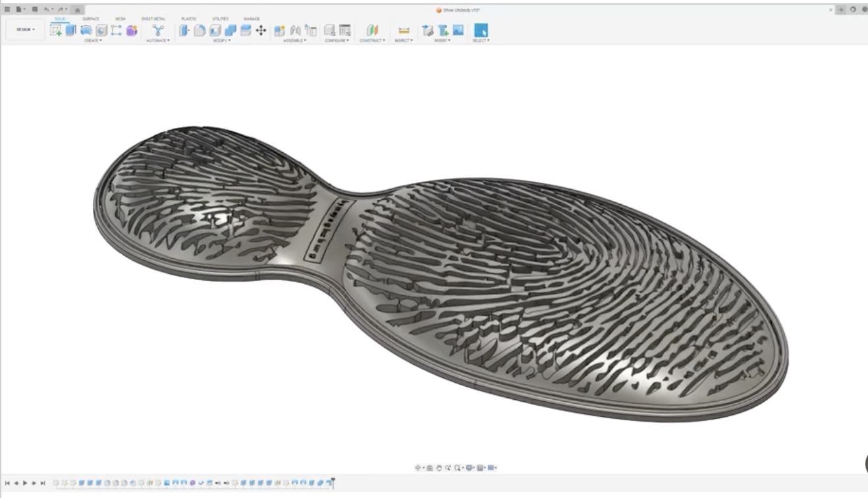This screenshot has width=868, height=498.
Task: Open the Insert Canvas image tool
Action: pos(458,30)
